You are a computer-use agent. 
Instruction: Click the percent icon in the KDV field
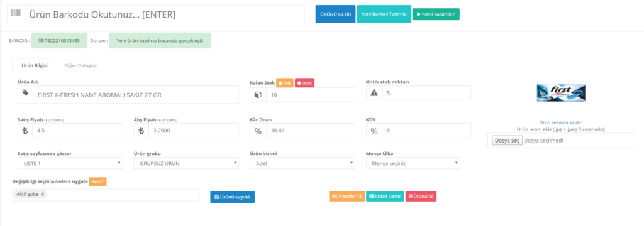click(374, 131)
